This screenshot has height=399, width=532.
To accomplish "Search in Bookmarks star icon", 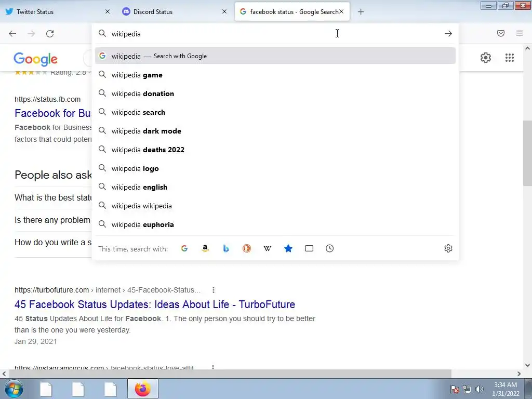I will click(x=288, y=248).
